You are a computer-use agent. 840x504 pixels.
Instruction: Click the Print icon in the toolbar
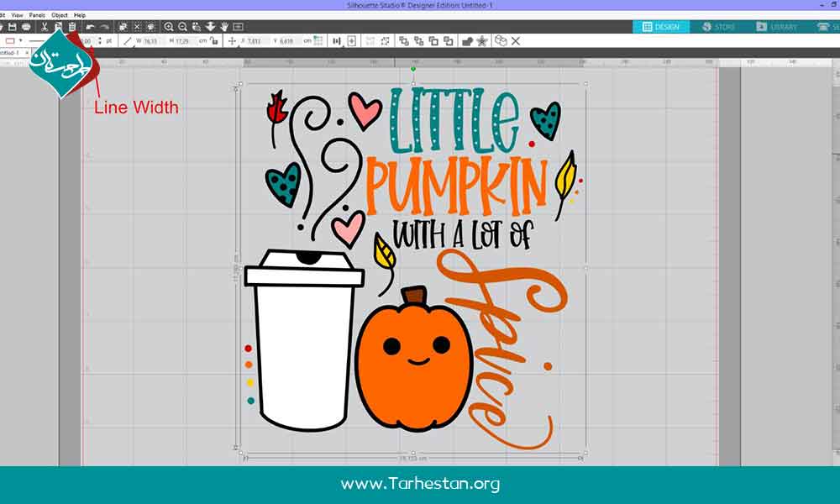(x=26, y=27)
